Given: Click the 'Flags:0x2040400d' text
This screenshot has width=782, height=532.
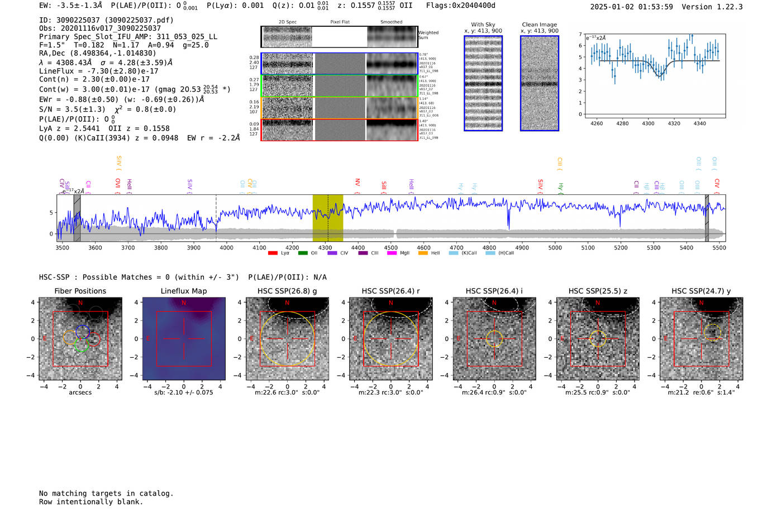Looking at the screenshot, I should 461,6.
